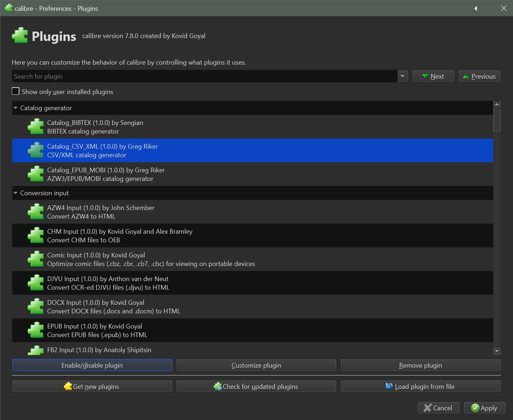Screen dimensions: 513x420
Task: Click the CHM Input plugin icon
Action: coord(36,236)
